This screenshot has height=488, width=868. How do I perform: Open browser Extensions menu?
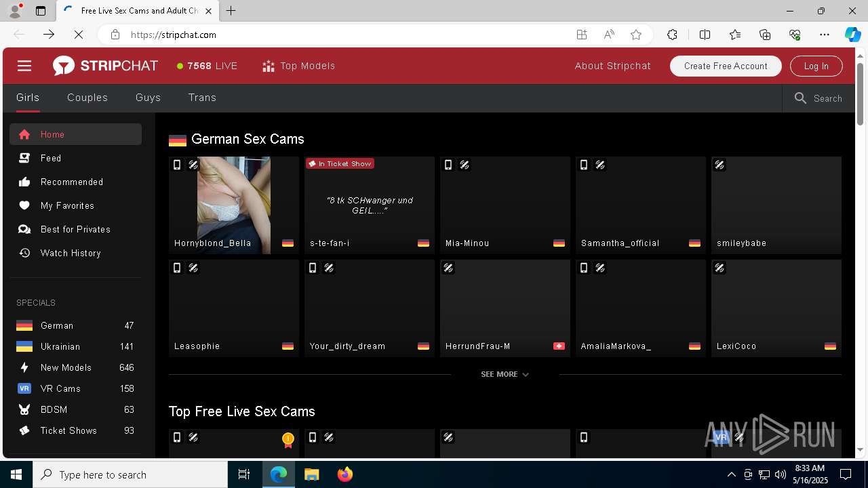[x=672, y=35]
